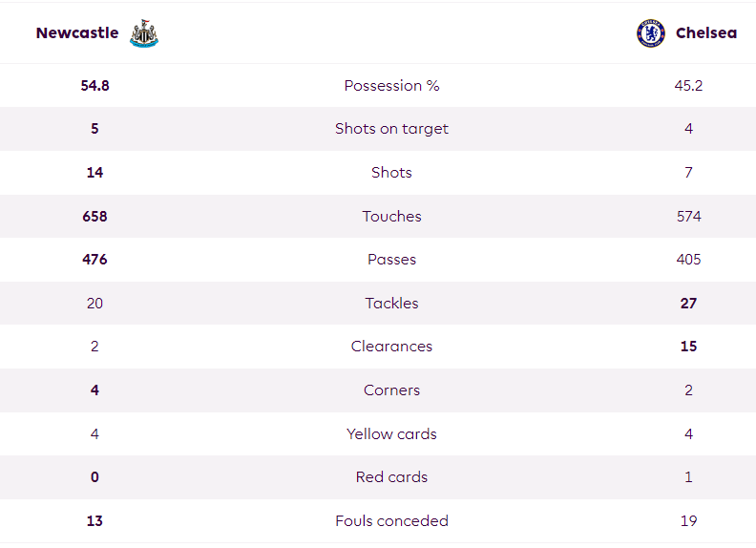Viewport: 756px width, 548px height.
Task: Click Newcastle's 658 touches value
Action: pos(95,216)
